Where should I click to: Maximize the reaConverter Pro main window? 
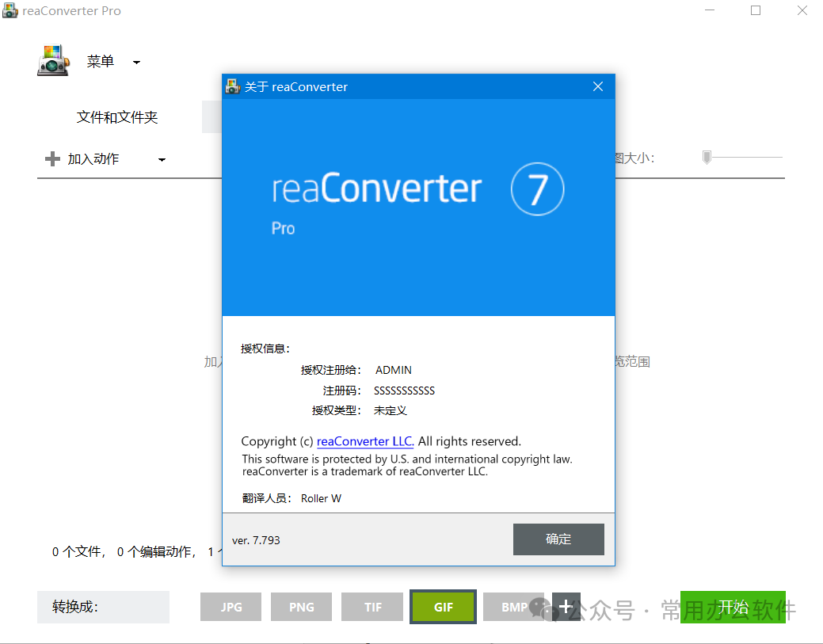point(756,11)
